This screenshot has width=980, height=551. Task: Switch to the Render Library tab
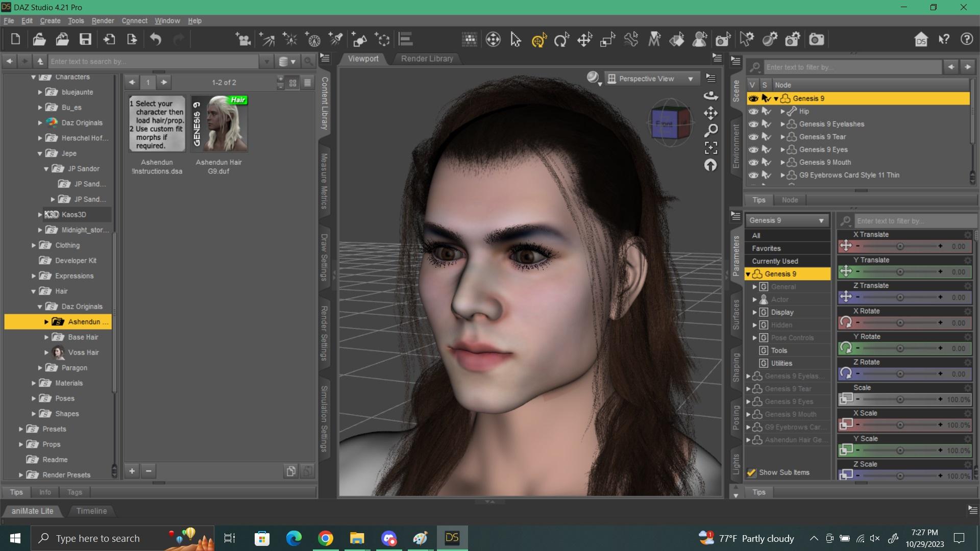coord(427,59)
